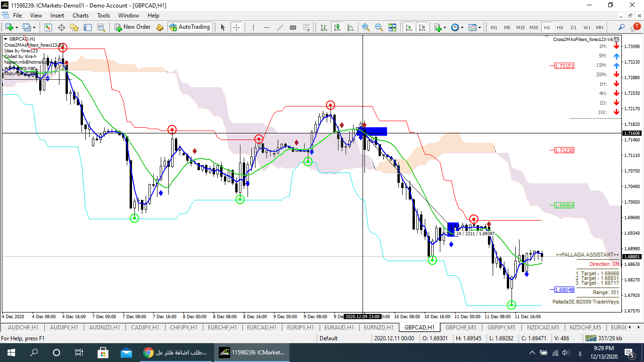
Task: Open the Strategy Tester panel icon
Action: pos(101,27)
